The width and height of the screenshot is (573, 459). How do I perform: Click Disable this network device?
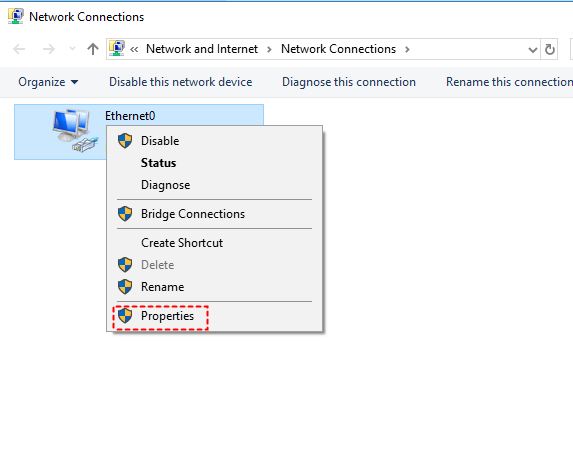click(x=181, y=82)
